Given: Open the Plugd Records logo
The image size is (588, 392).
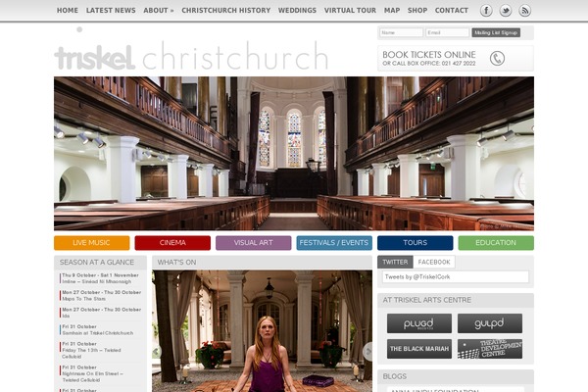Looking at the screenshot, I should (x=419, y=323).
